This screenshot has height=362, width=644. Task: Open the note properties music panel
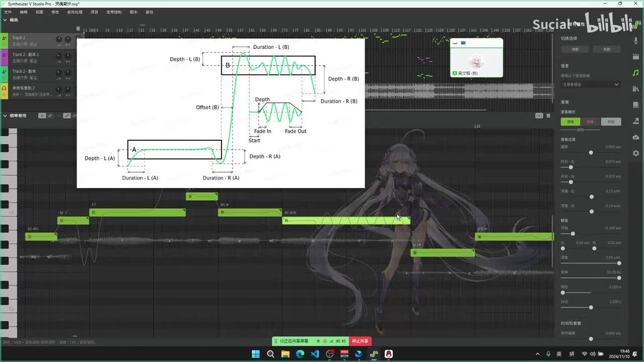[x=636, y=73]
